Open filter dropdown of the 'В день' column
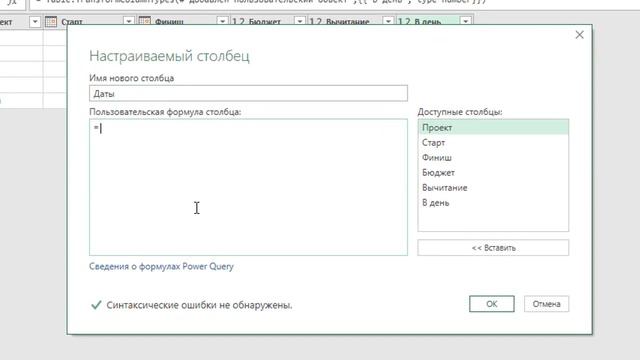The image size is (640, 360). coord(465,21)
